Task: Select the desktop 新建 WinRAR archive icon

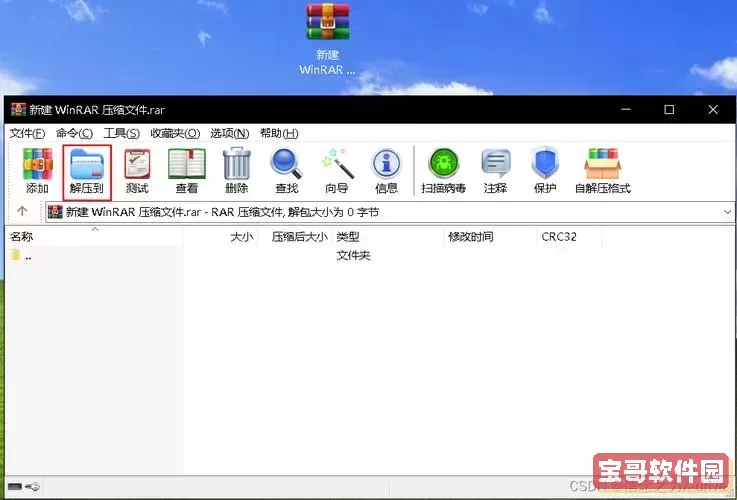Action: (x=328, y=39)
